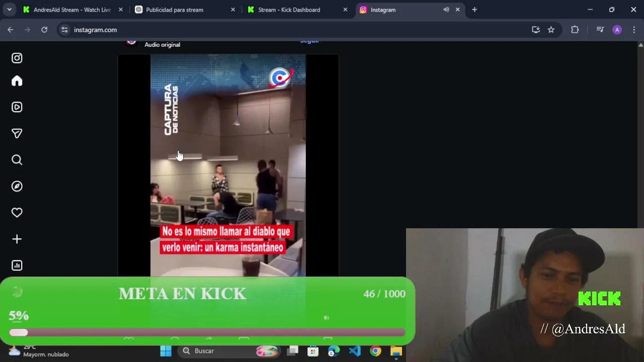Open the Dashboard insights icon in sidebar
Viewport: 644px width, 362px height.
(x=17, y=265)
